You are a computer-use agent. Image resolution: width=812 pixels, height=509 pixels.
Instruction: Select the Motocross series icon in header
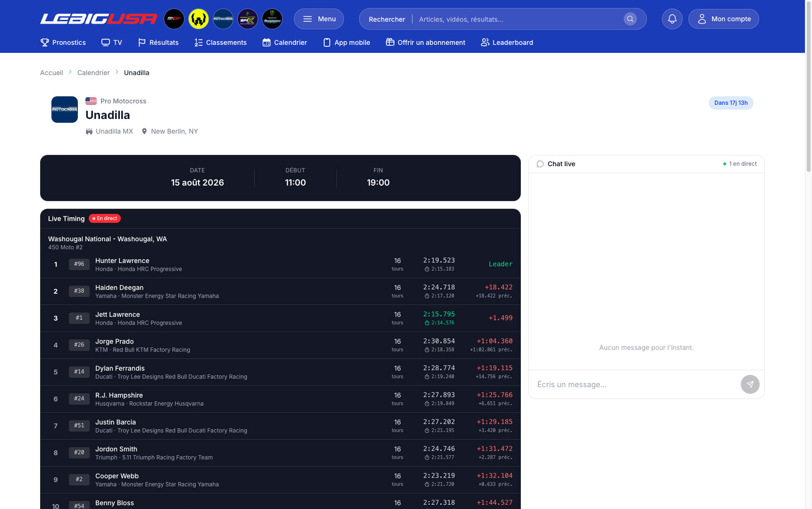click(223, 19)
